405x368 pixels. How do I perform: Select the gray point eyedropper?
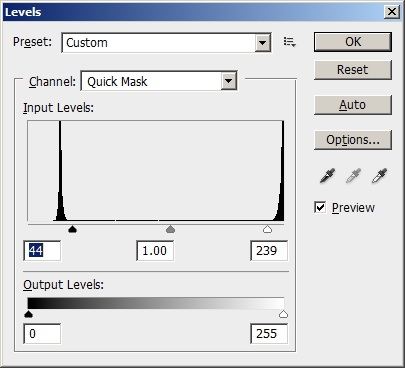coord(353,176)
